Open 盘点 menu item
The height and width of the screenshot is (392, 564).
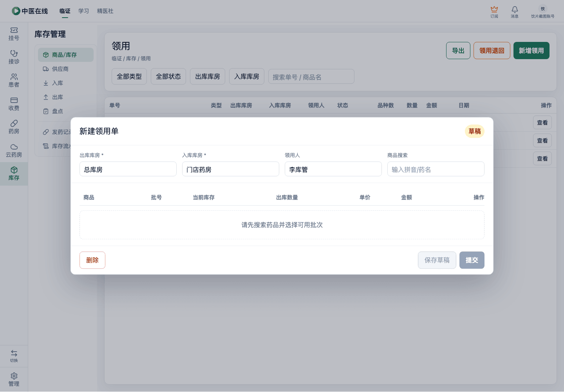click(x=66, y=111)
